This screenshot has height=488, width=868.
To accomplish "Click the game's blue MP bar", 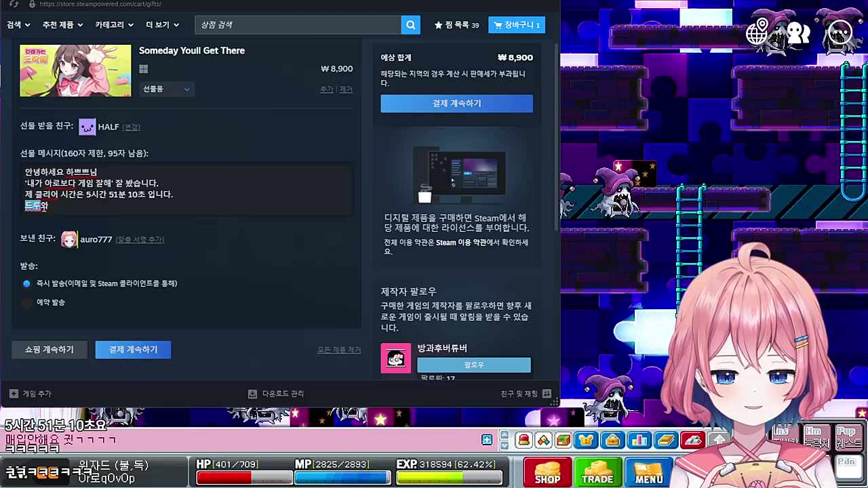I will [343, 478].
